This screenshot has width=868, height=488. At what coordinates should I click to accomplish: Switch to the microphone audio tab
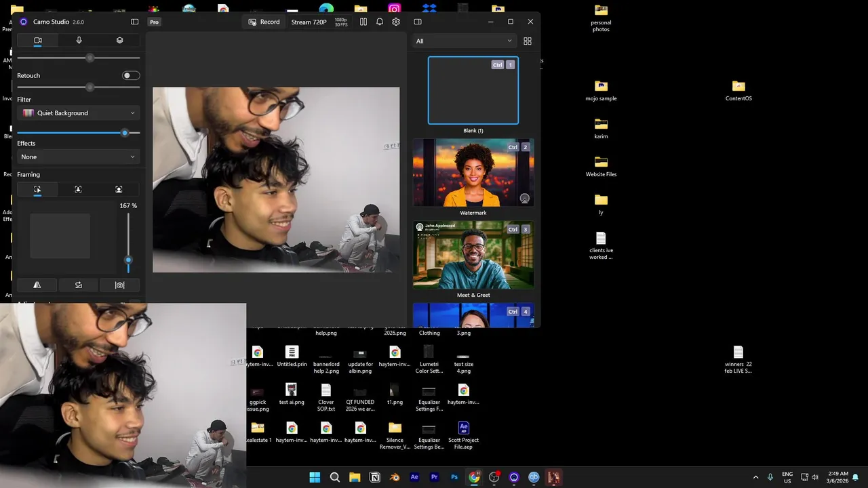(x=79, y=41)
